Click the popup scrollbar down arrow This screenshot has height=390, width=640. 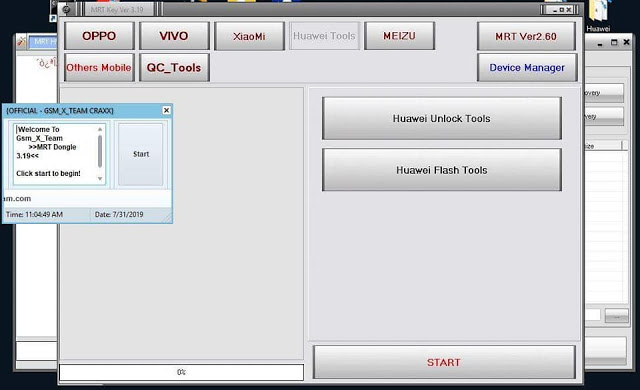pyautogui.click(x=100, y=179)
